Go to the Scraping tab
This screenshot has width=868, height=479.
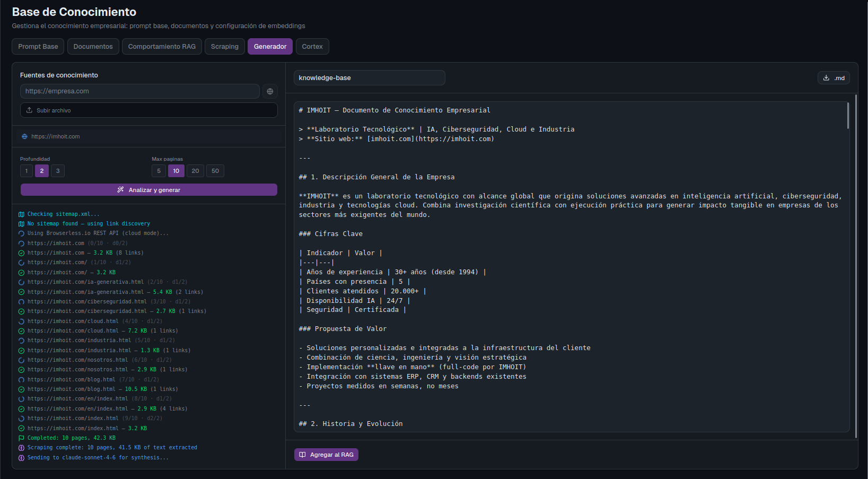click(225, 47)
